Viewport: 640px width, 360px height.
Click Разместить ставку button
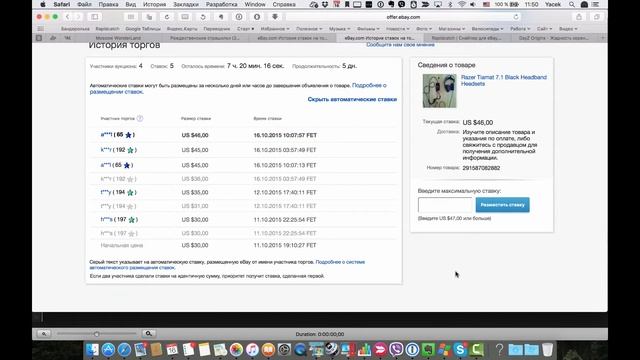(502, 205)
